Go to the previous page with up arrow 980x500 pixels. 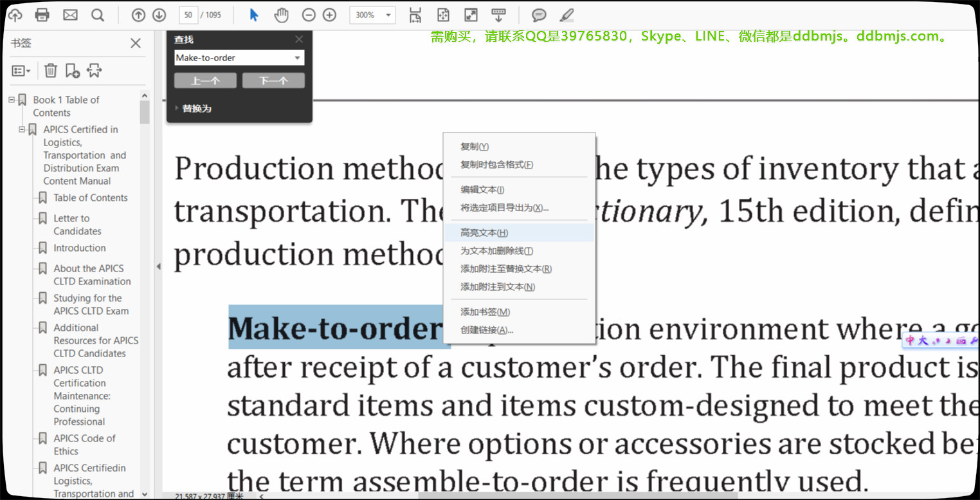(138, 15)
